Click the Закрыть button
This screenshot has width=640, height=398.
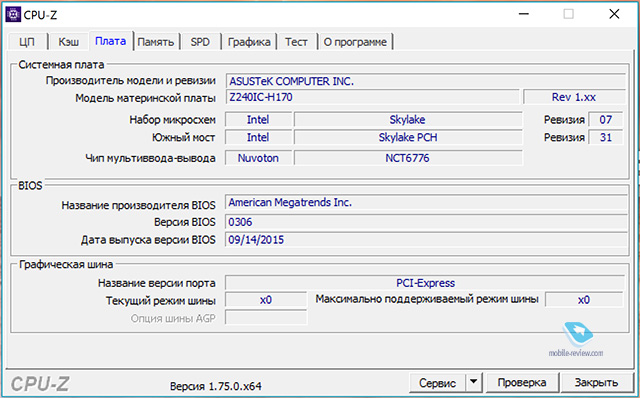pyautogui.click(x=596, y=383)
